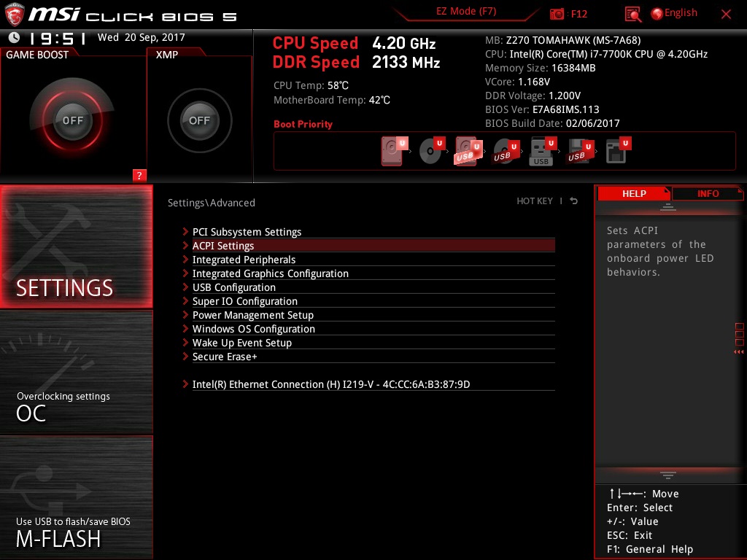Open the red question mark help icon
Image resolution: width=747 pixels, height=560 pixels.
139,175
